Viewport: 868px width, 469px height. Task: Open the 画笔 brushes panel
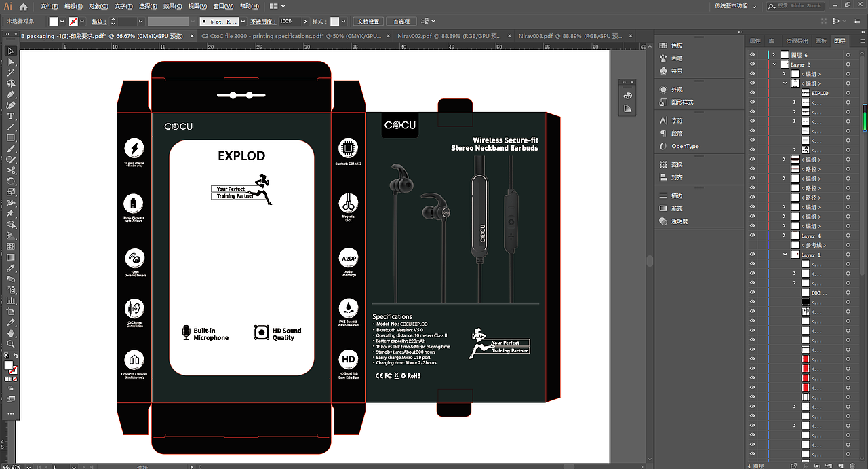pos(673,58)
